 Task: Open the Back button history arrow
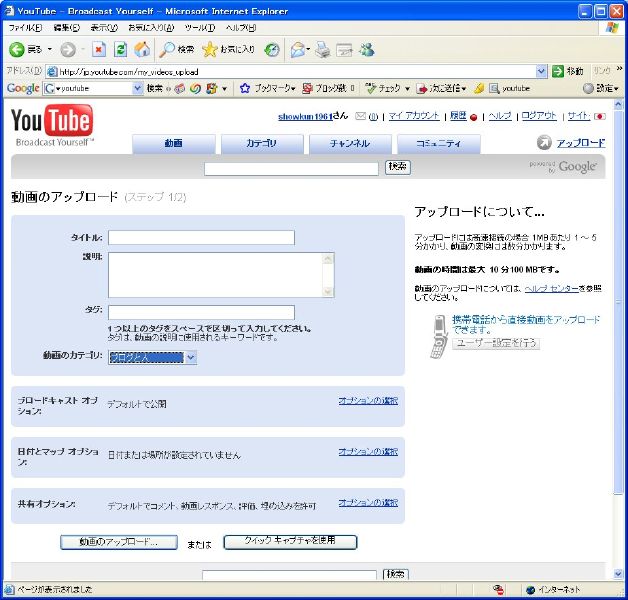[49, 49]
